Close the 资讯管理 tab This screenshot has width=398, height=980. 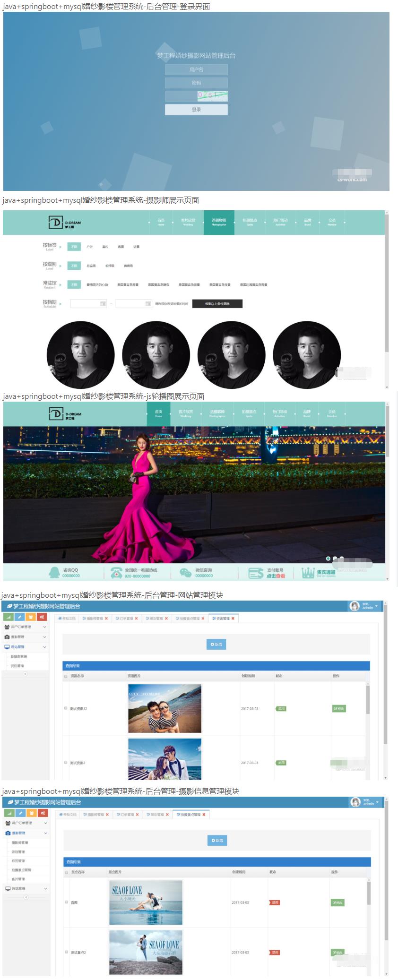233,619
